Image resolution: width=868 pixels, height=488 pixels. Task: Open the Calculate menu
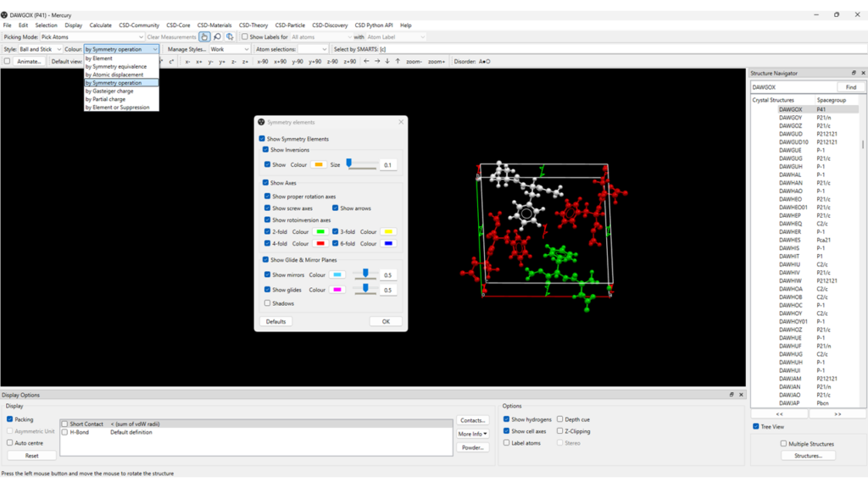pyautogui.click(x=100, y=25)
